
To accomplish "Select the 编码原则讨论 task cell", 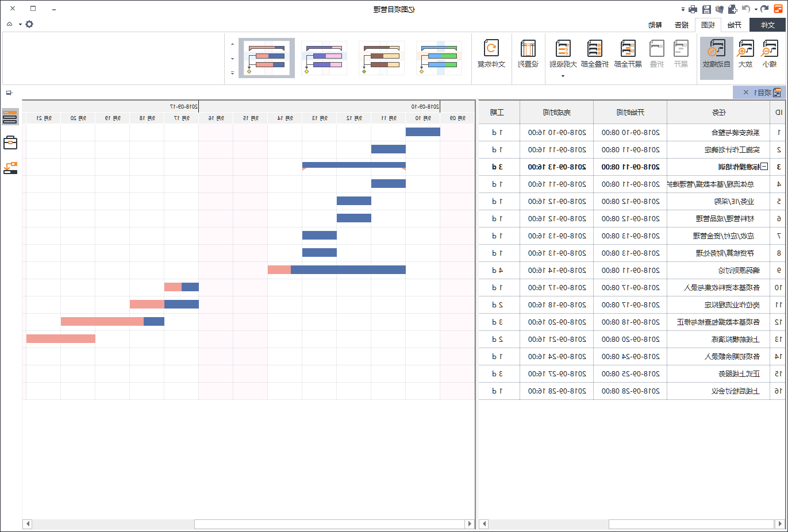I will coord(718,271).
